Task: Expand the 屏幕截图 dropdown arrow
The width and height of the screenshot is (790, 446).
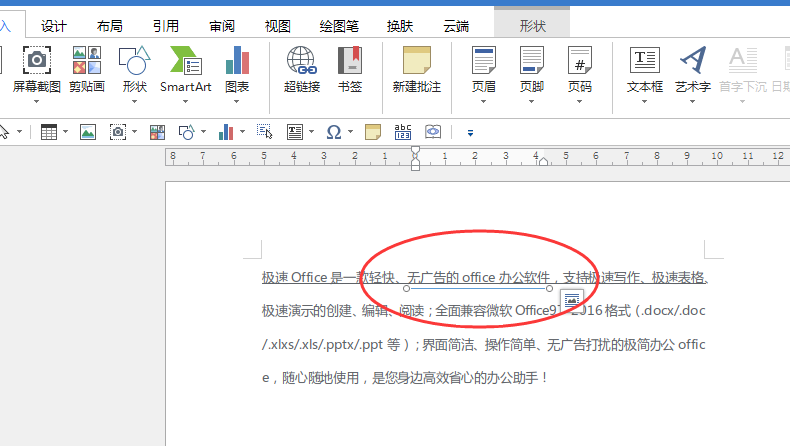Action: pyautogui.click(x=36, y=102)
